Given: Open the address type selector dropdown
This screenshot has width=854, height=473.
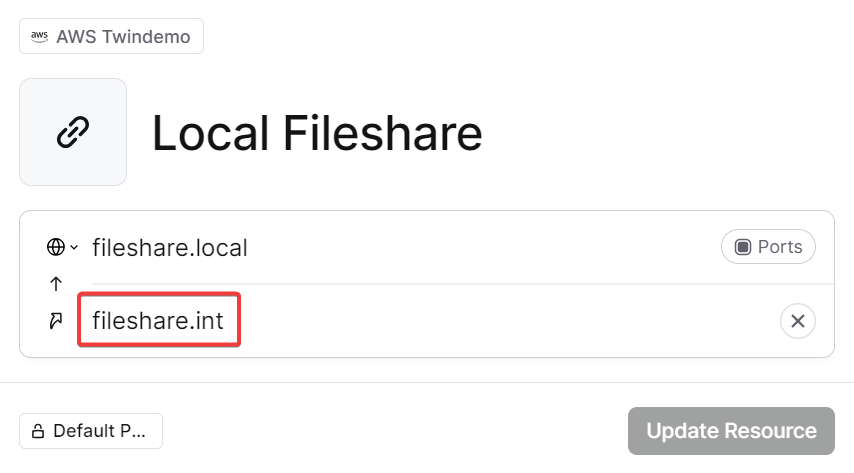Looking at the screenshot, I should click(63, 247).
